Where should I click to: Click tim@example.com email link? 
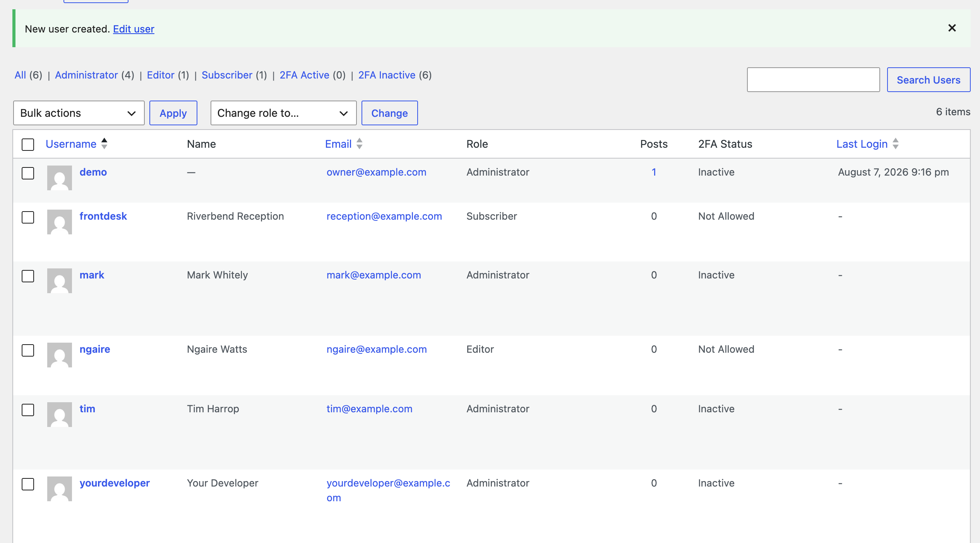click(370, 409)
